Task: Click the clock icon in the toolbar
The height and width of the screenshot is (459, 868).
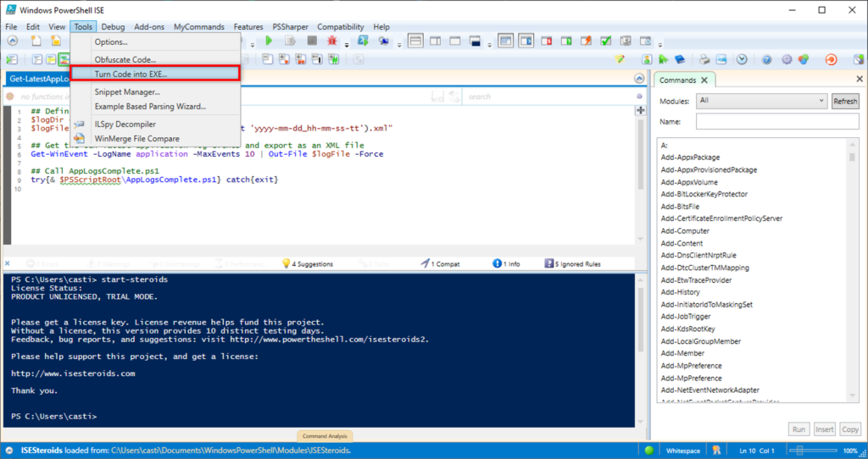Action: [x=742, y=59]
